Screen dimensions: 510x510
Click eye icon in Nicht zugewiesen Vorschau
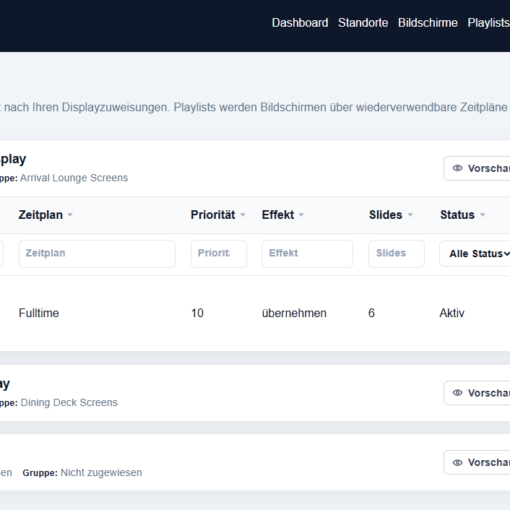click(x=457, y=462)
